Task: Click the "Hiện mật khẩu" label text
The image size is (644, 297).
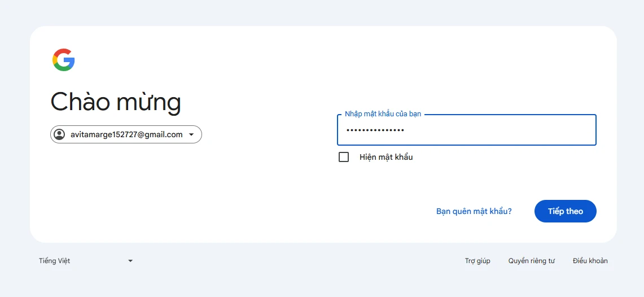Action: 386,157
